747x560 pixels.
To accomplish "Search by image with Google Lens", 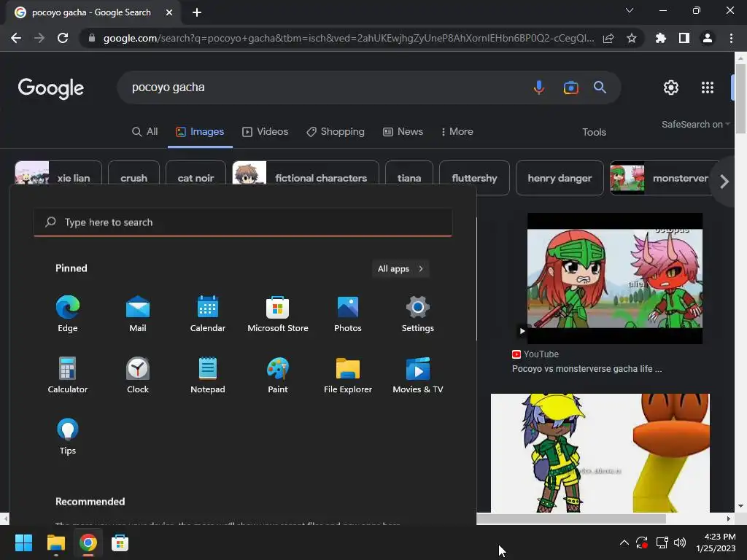I will point(570,87).
